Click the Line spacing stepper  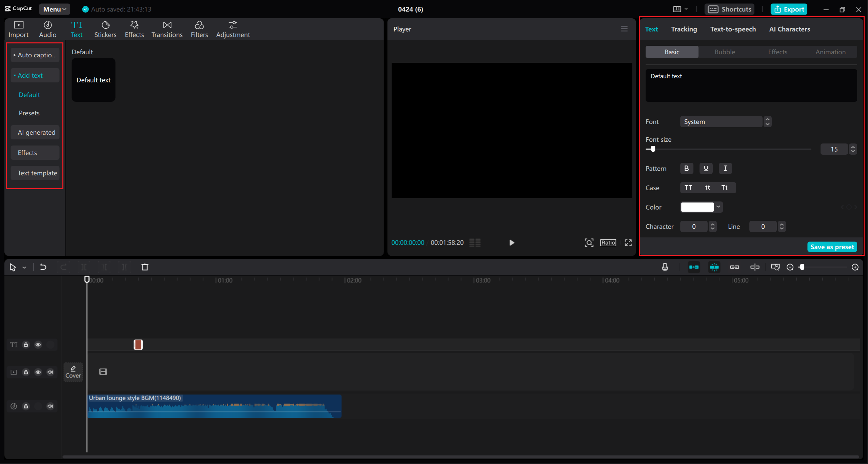(x=782, y=227)
